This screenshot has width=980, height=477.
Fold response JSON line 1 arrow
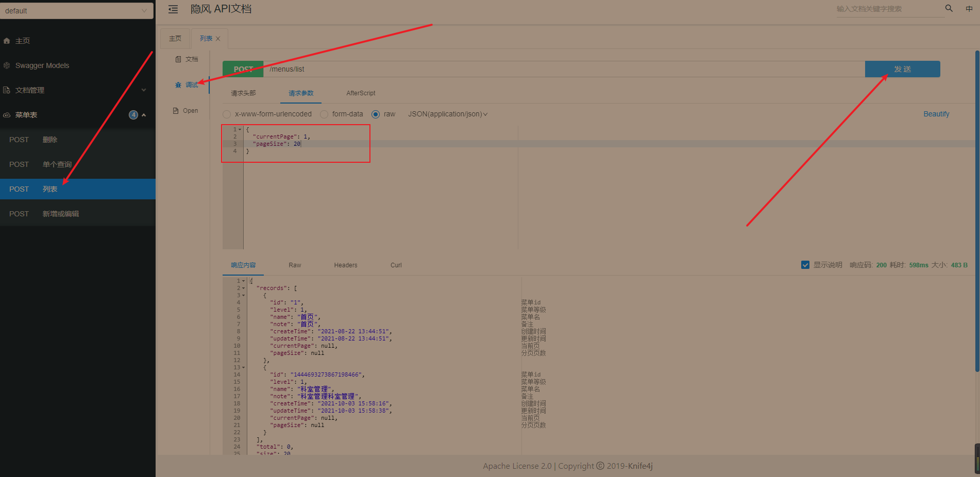click(x=244, y=281)
